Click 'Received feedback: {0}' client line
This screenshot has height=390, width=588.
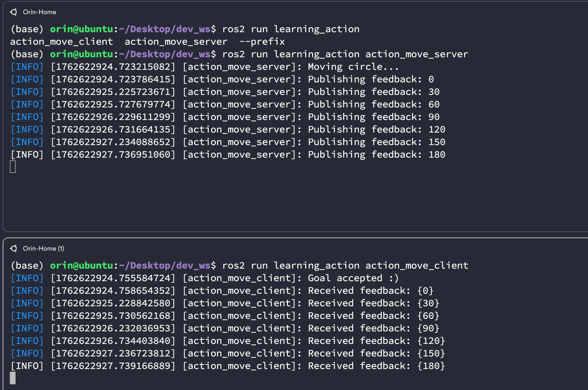(x=370, y=291)
